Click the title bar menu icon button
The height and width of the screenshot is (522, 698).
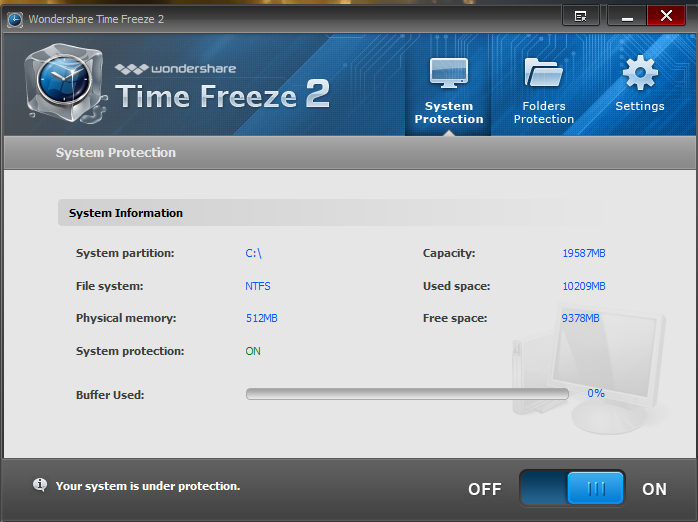coord(580,16)
